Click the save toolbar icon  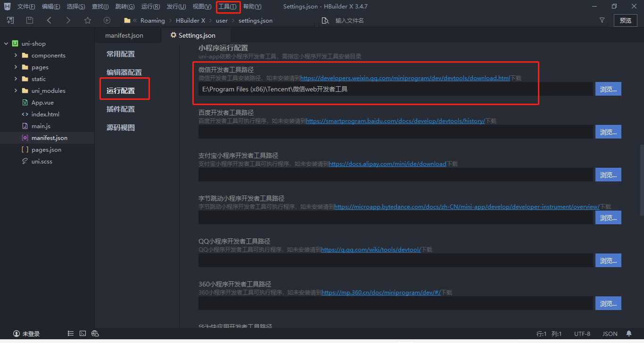coord(30,20)
